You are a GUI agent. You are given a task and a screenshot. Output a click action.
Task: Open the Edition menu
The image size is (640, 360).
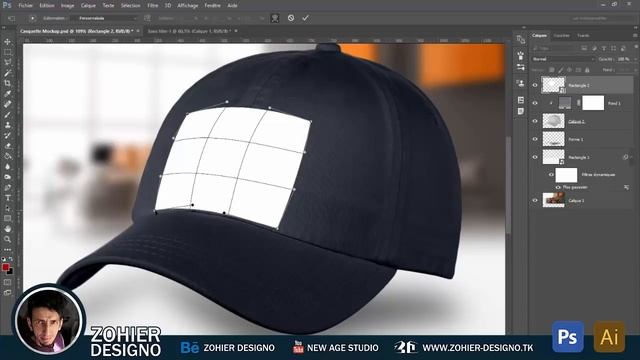47,6
